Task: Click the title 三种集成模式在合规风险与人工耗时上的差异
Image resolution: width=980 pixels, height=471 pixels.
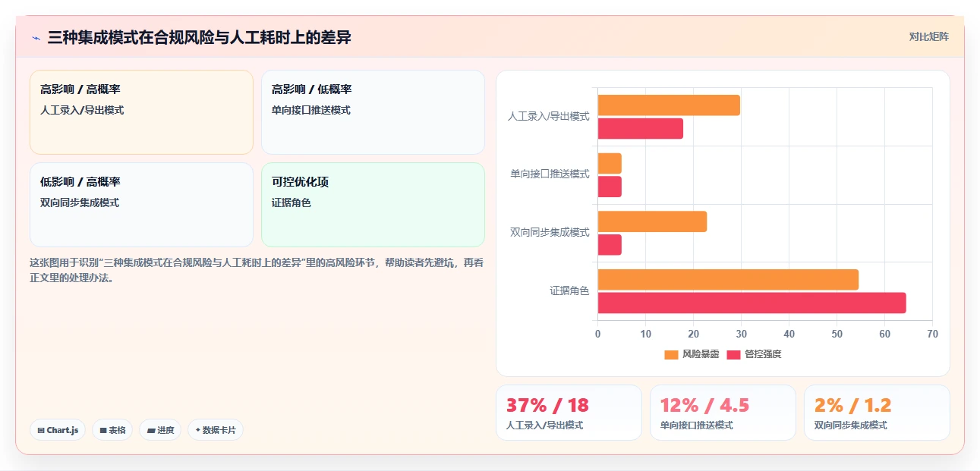Action: tap(199, 37)
